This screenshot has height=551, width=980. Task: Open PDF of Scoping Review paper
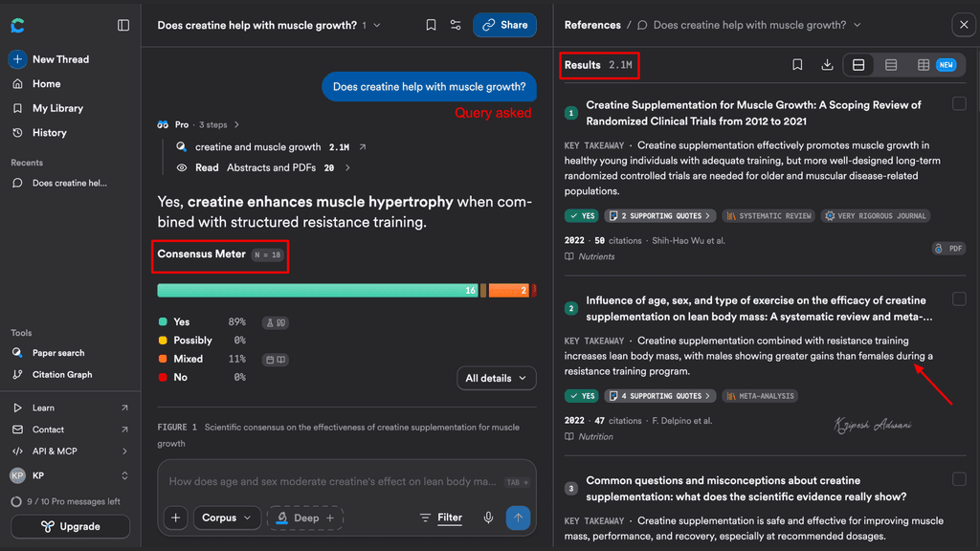pos(948,249)
